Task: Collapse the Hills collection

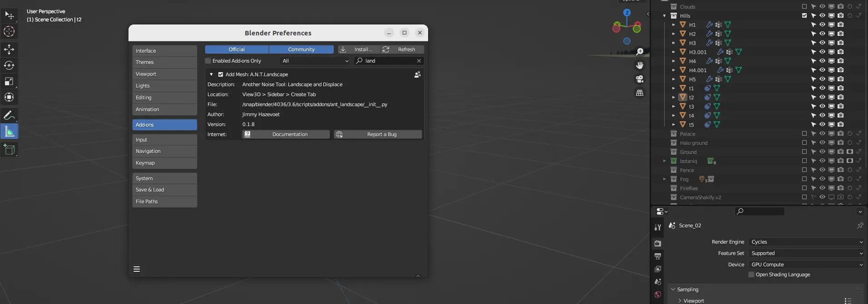Action: pos(665,15)
